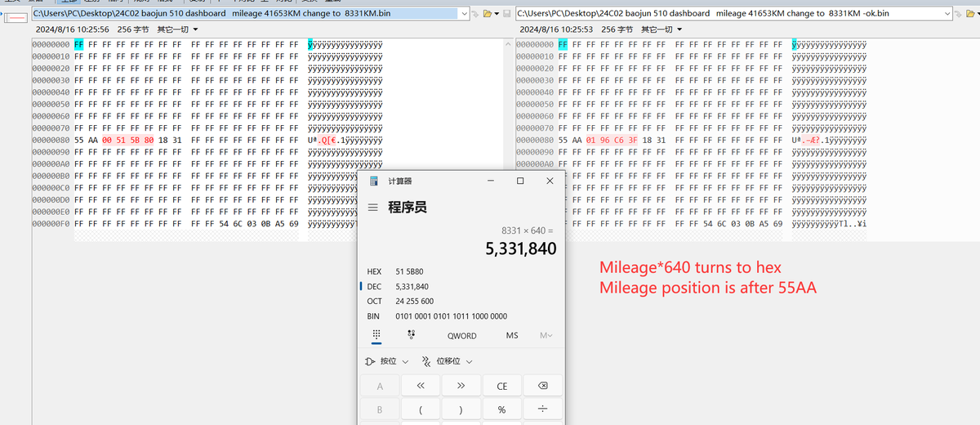Screen dimensions: 980x425
Task: Click highlighted first FF byte in left pane
Action: tap(78, 44)
